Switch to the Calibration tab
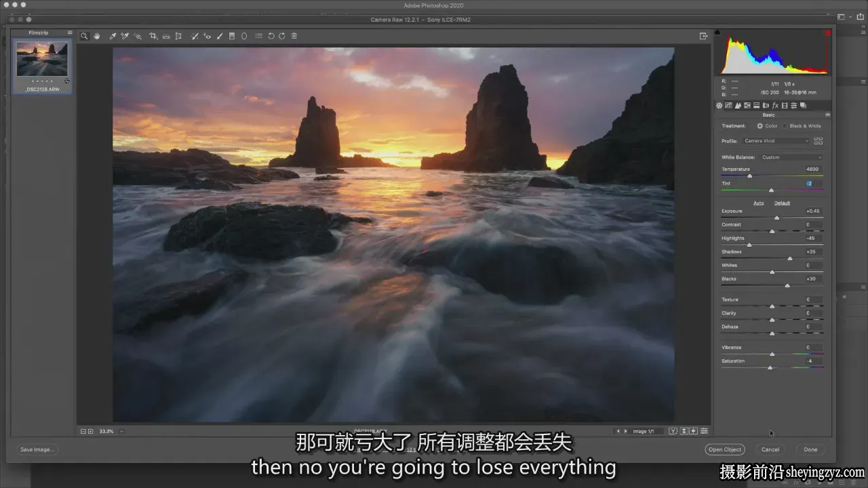 tap(785, 106)
